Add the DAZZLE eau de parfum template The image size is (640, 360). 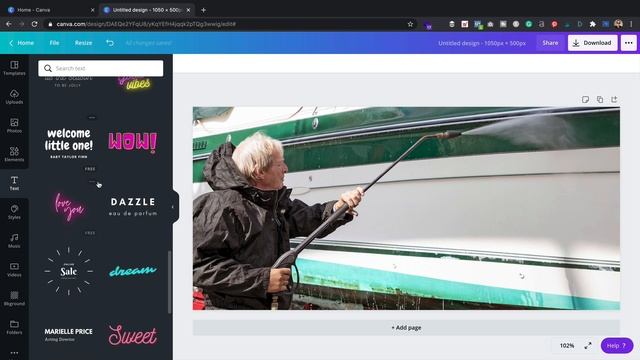coord(133,207)
